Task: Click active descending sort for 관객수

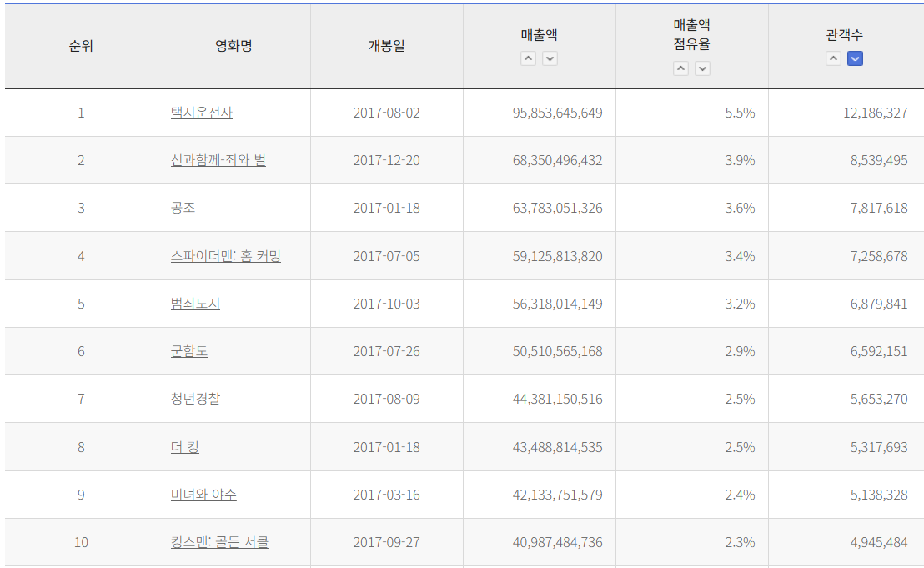Action: coord(855,58)
